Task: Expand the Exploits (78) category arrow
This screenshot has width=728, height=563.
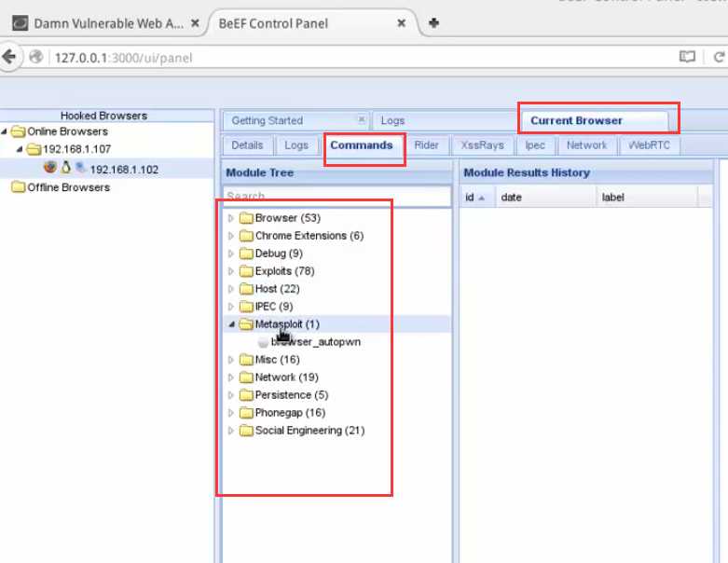Action: [x=231, y=271]
